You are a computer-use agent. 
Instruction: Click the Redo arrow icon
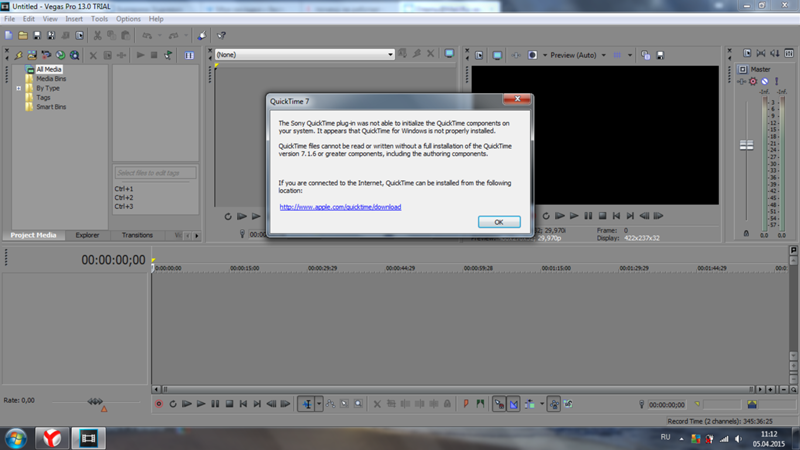click(173, 35)
